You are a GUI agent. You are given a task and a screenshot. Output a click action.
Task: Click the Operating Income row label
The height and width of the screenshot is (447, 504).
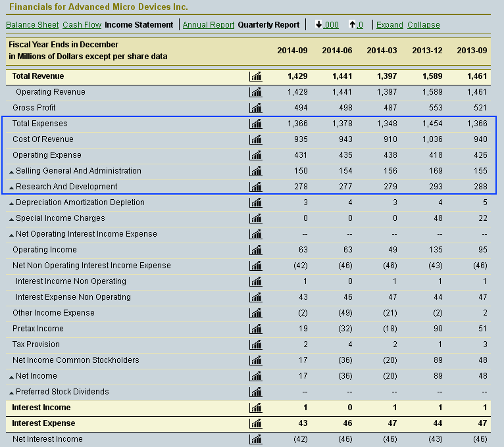coord(45,250)
